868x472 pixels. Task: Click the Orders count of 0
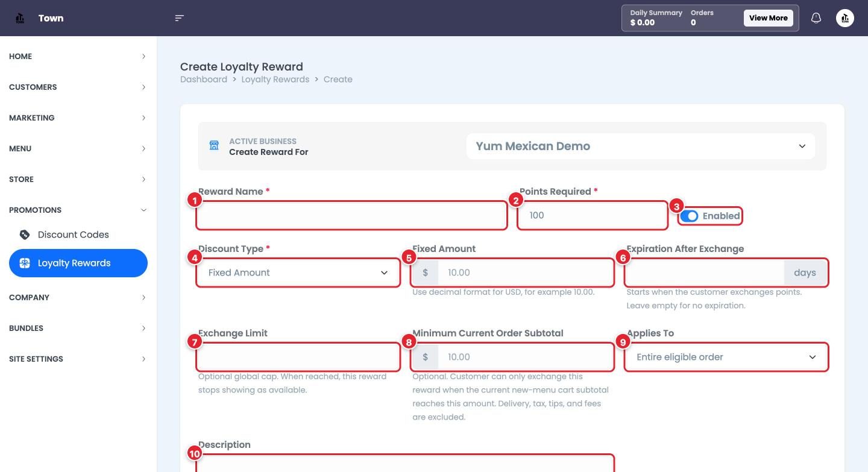693,23
